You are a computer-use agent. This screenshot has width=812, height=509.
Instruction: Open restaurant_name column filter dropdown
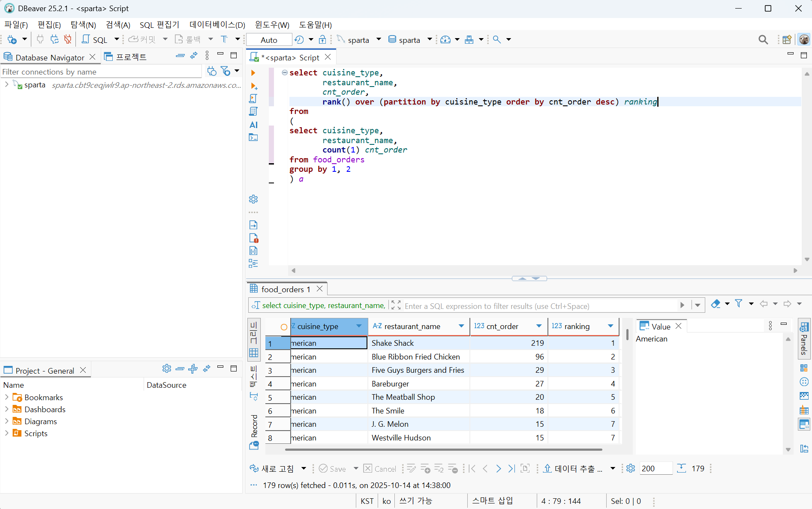(x=461, y=326)
